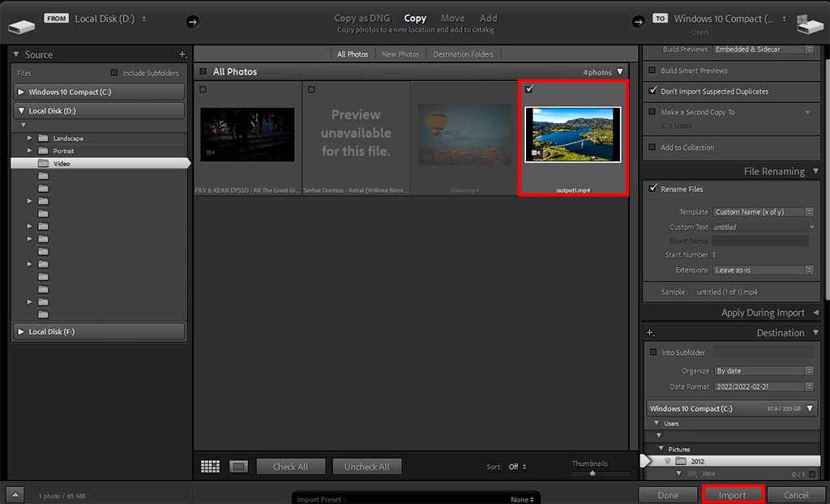Switch to grid view icon
830x504 pixels.
point(210,467)
